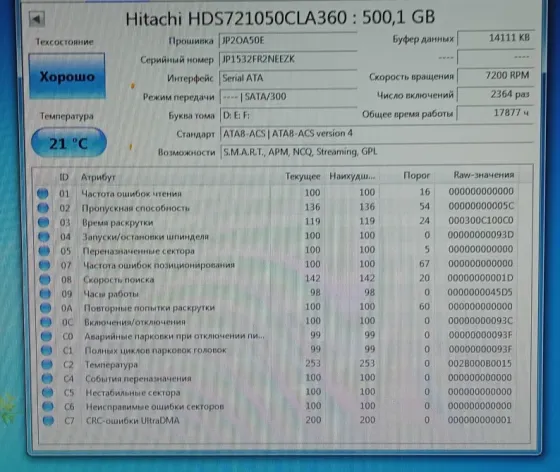Click the Raw-значения column header

484,175
